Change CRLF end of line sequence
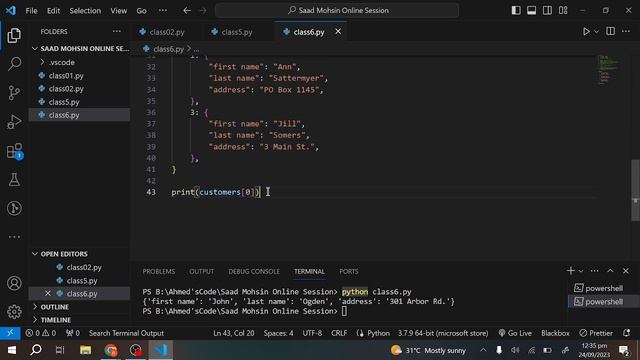The width and height of the screenshot is (640, 360). (339, 333)
